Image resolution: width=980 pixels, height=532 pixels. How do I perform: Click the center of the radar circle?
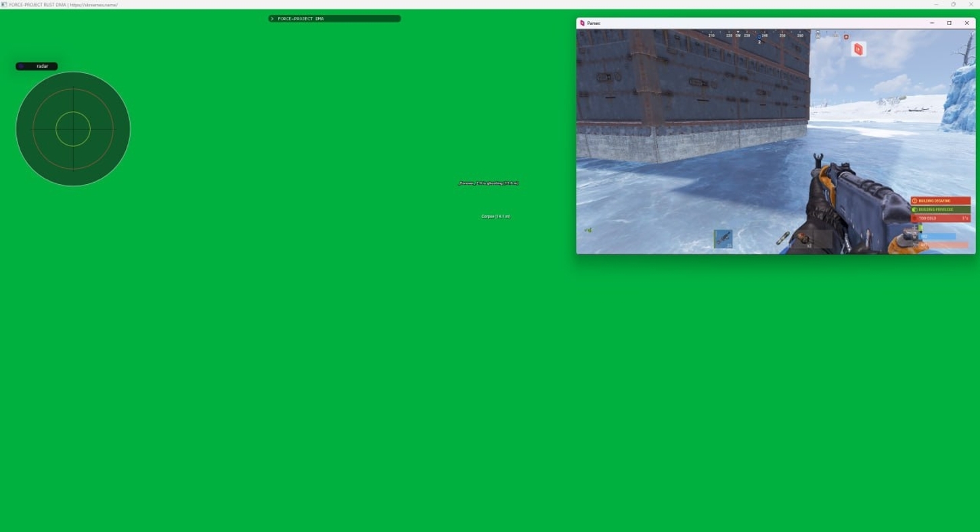(x=72, y=128)
